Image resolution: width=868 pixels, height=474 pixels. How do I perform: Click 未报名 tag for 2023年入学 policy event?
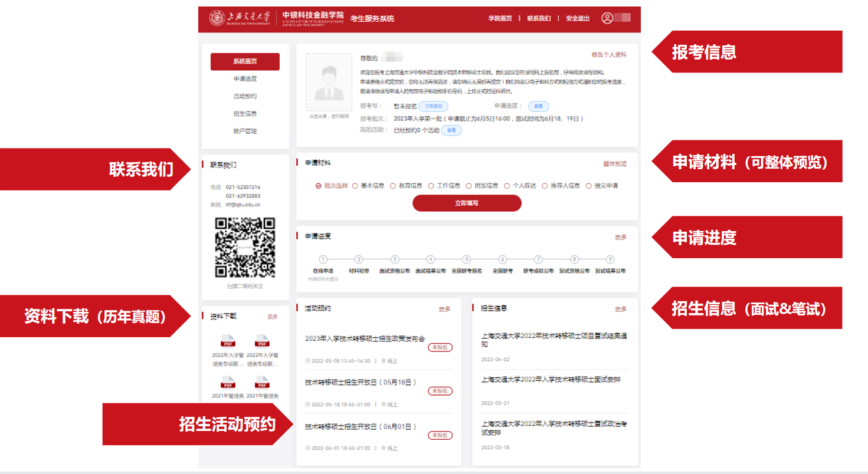pos(440,348)
